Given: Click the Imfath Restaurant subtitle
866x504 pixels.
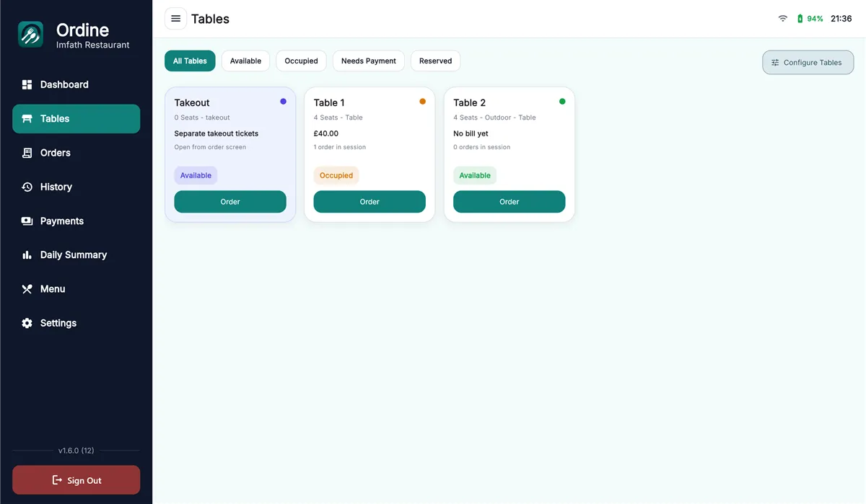Looking at the screenshot, I should pos(93,45).
